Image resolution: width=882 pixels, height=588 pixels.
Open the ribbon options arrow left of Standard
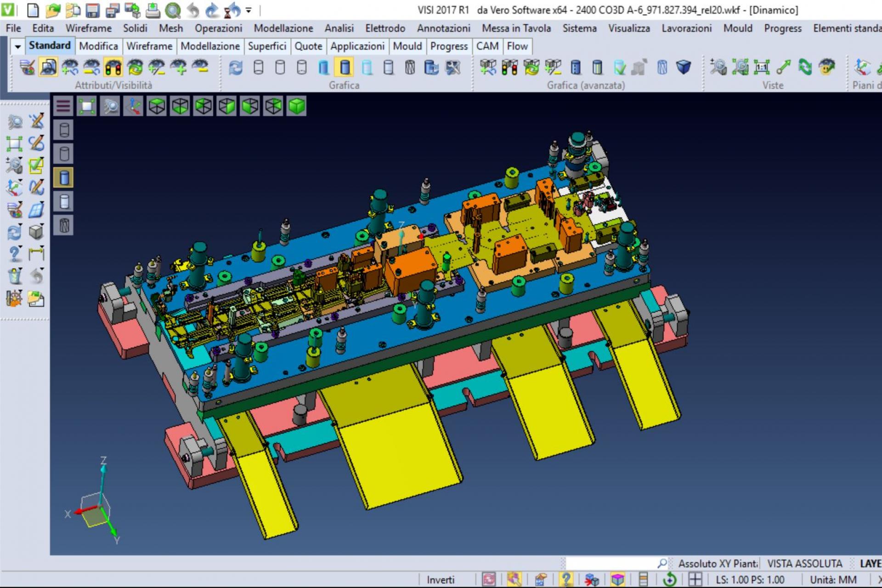(17, 46)
